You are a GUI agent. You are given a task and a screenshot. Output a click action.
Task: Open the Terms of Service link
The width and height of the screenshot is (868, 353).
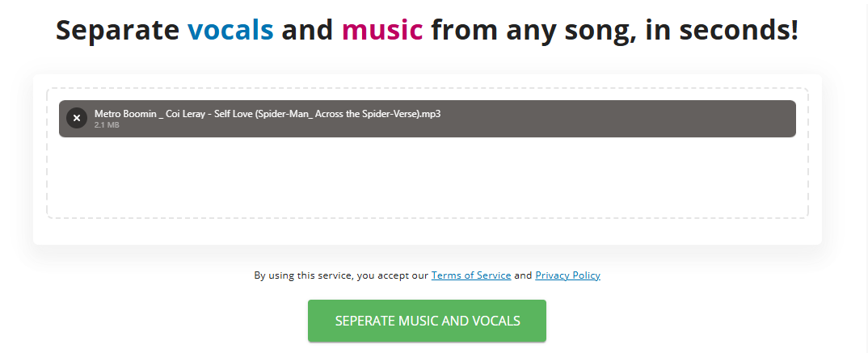pos(471,275)
